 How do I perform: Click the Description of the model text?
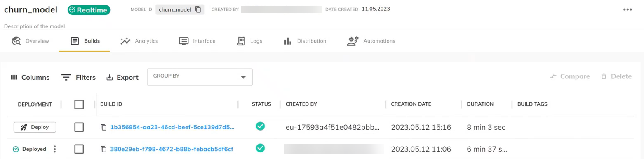coord(35,26)
